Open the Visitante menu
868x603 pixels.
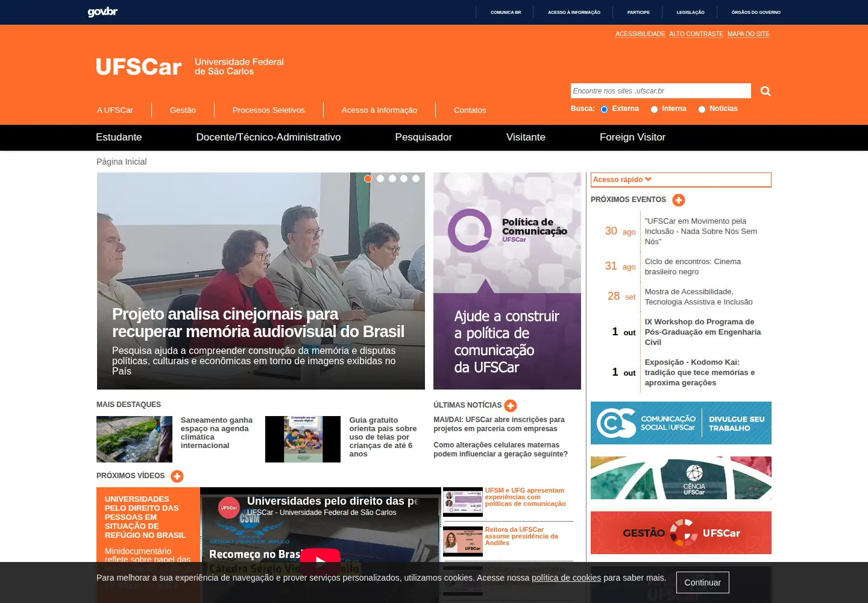(526, 137)
